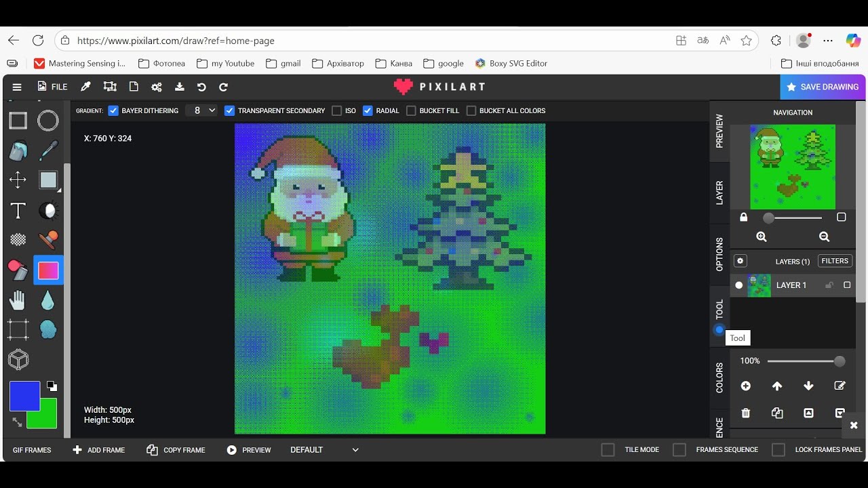Redo the last action
868x488 pixels.
[x=223, y=87]
